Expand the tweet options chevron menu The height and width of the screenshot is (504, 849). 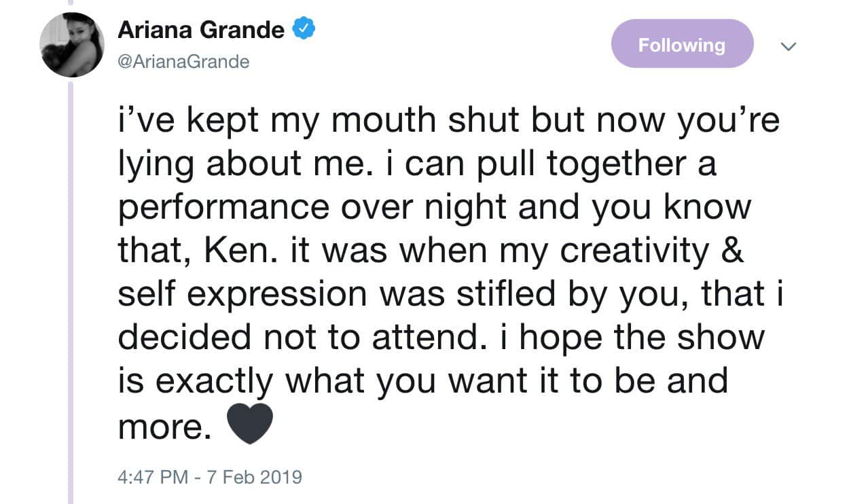point(788,47)
